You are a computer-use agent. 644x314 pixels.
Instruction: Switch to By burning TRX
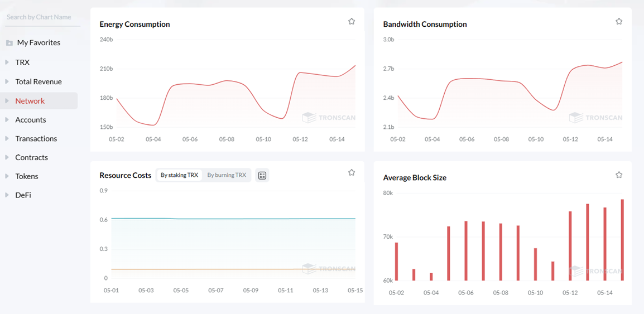click(x=227, y=175)
